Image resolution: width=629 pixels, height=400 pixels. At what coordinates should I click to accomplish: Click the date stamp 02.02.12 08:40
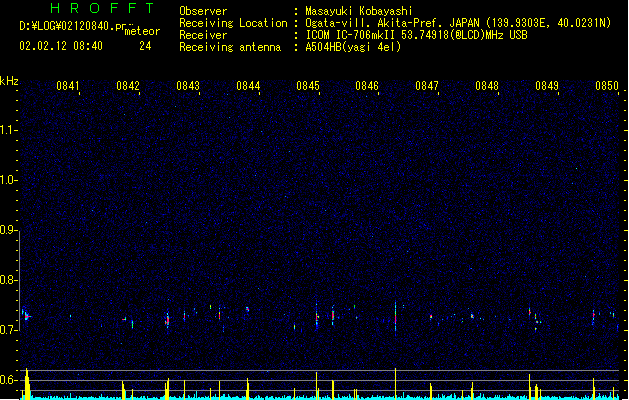(x=61, y=46)
